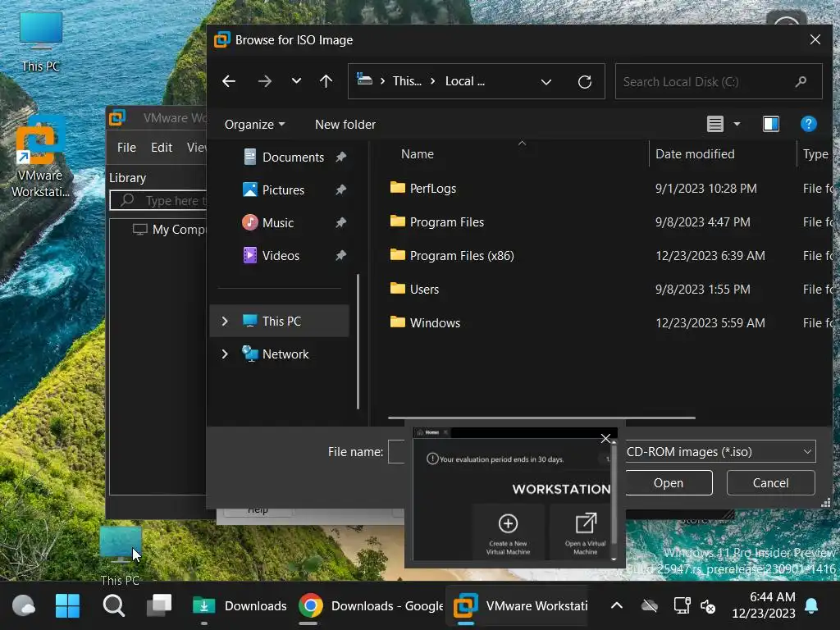Image resolution: width=840 pixels, height=630 pixels.
Task: Open the File menu in VMware window
Action: (x=126, y=148)
